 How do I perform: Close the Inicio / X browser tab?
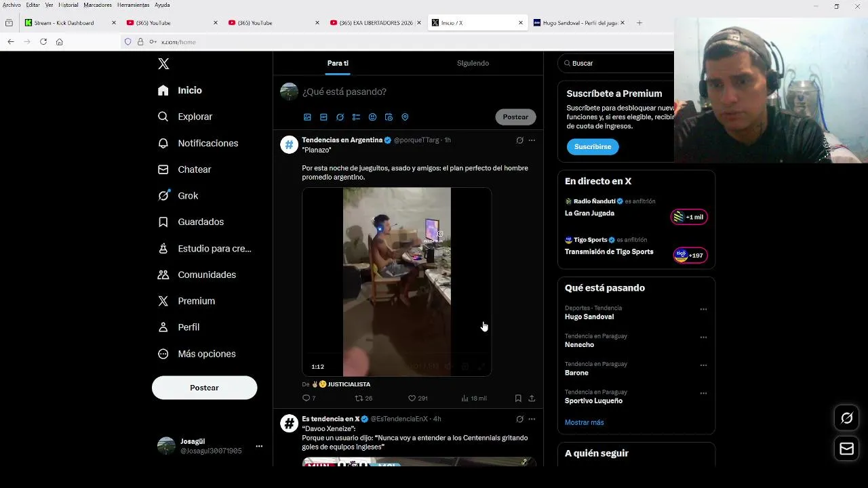(x=521, y=23)
